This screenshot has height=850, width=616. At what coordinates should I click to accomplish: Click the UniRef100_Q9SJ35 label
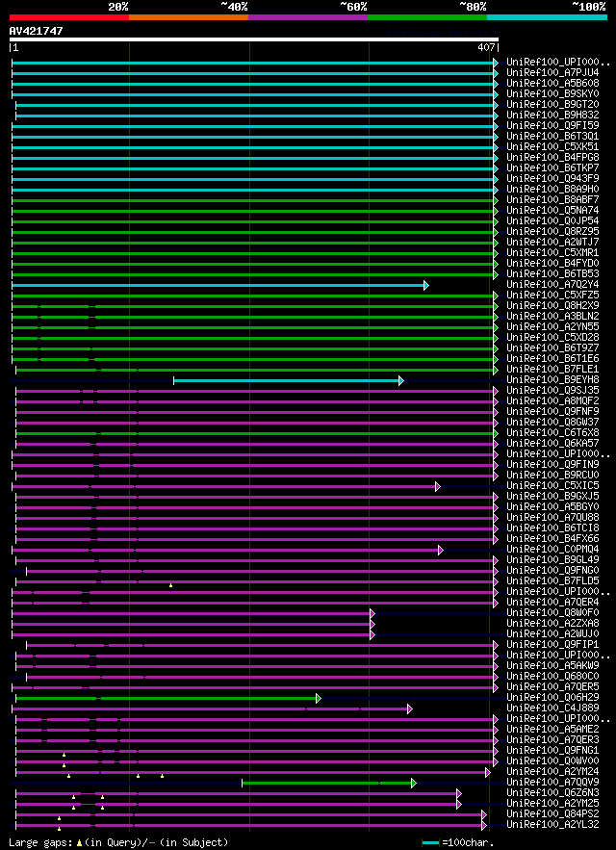552,390
